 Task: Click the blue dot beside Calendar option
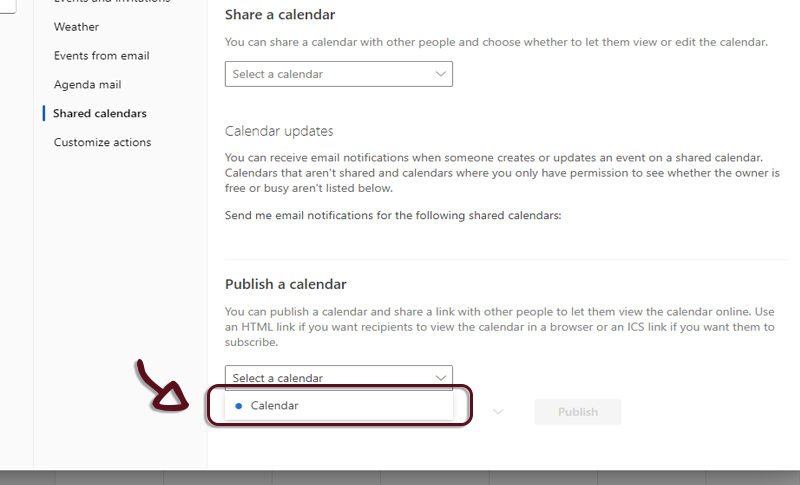tap(238, 406)
